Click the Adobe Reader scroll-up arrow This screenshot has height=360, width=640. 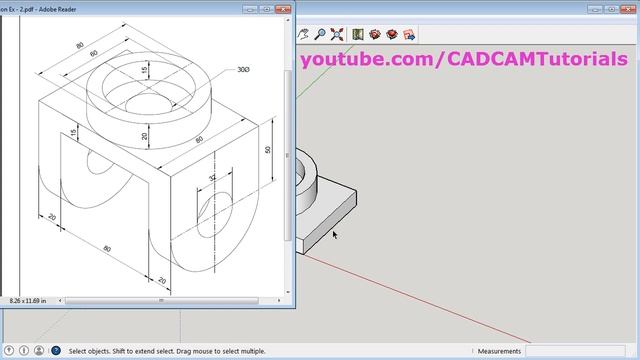[x=288, y=20]
